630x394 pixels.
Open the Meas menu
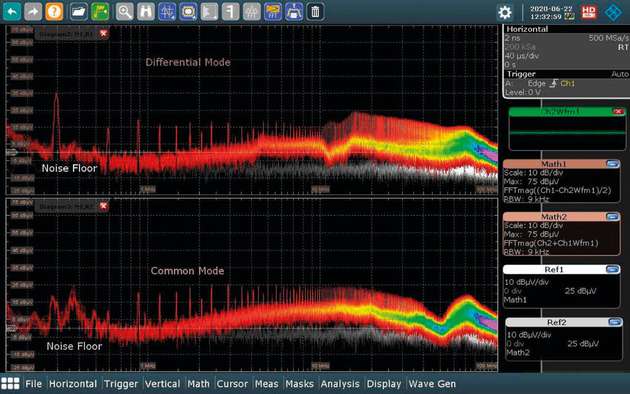266,384
